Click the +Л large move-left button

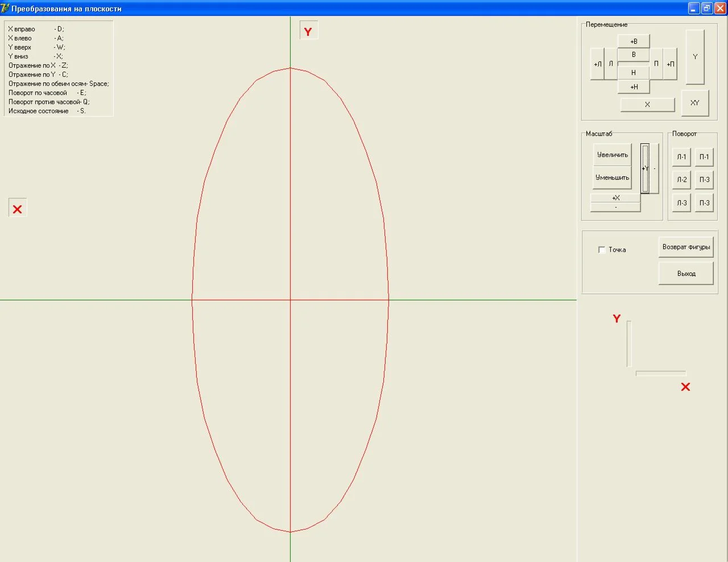pos(597,64)
